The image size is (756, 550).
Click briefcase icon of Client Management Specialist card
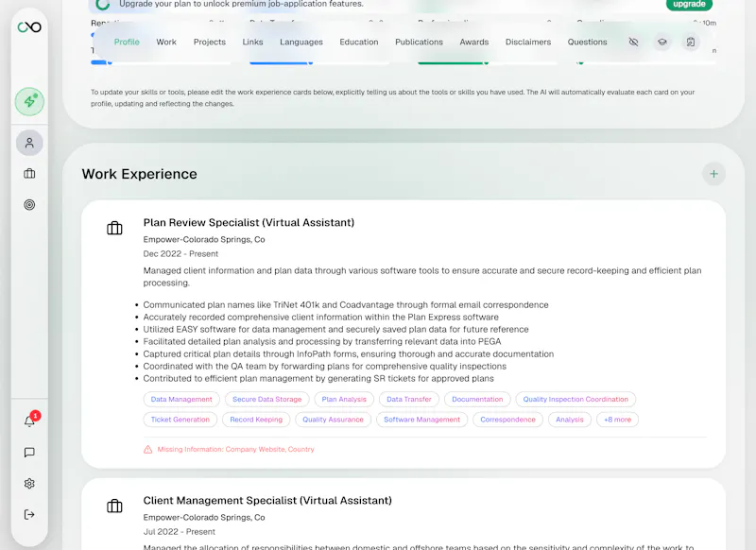(114, 506)
